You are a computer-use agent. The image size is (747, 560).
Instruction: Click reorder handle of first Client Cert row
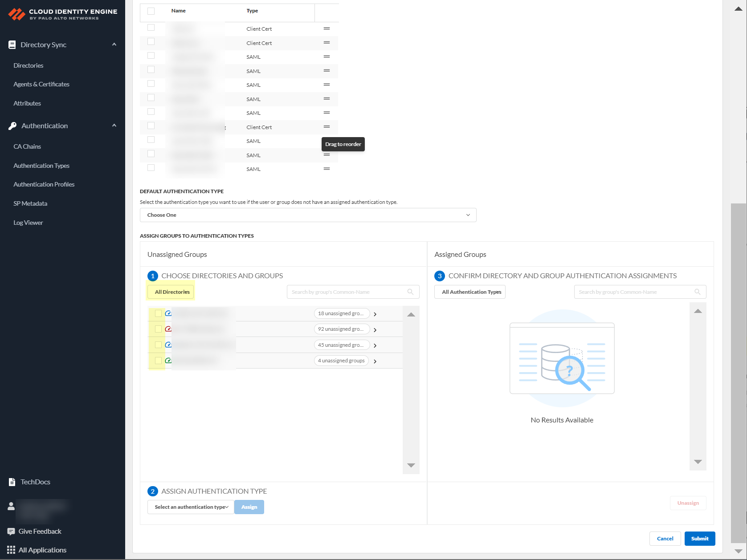click(327, 28)
